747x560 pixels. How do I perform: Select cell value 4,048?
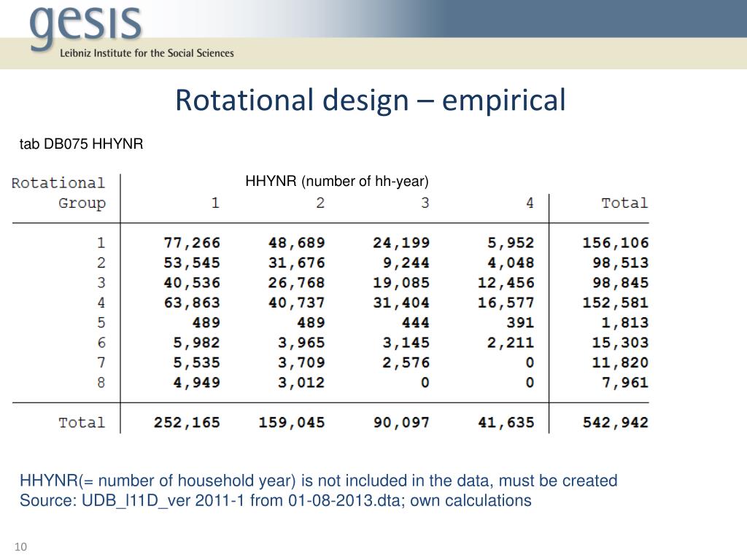511,262
